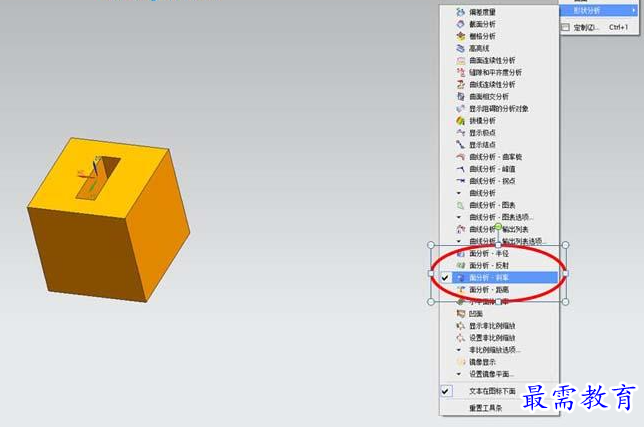The width and height of the screenshot is (644, 429).
Task: Click the 显示结点 show knots icon
Action: [x=460, y=145]
